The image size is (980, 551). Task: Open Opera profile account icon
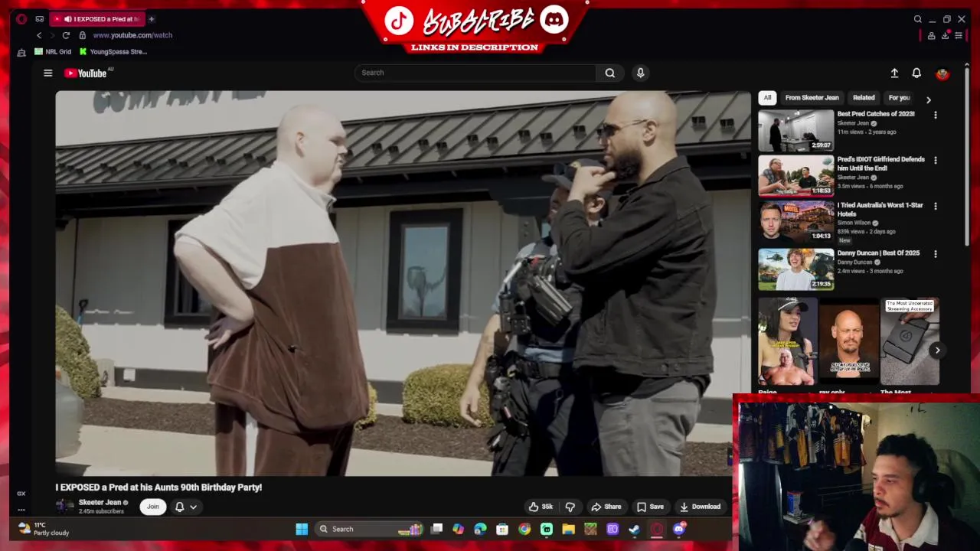931,35
